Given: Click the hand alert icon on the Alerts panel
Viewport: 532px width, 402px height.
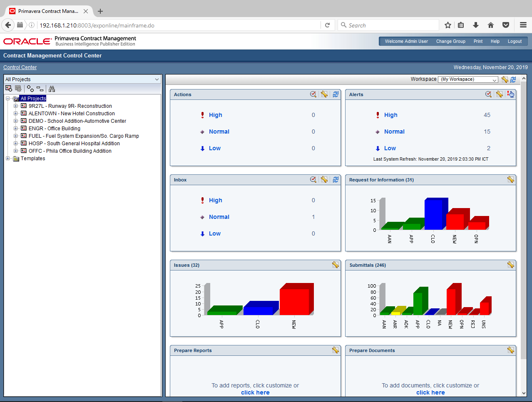Looking at the screenshot, I should 511,94.
